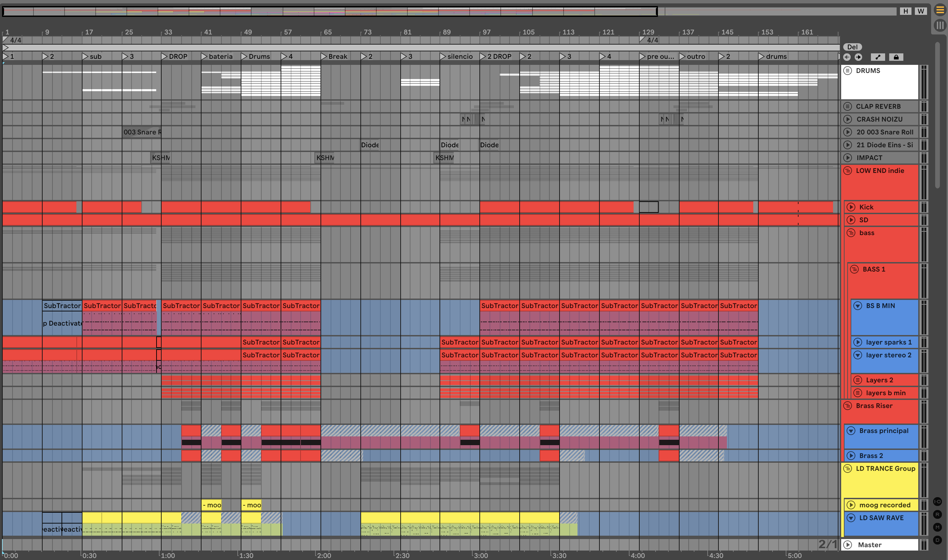Toggle the Mixer section M button

tap(938, 527)
